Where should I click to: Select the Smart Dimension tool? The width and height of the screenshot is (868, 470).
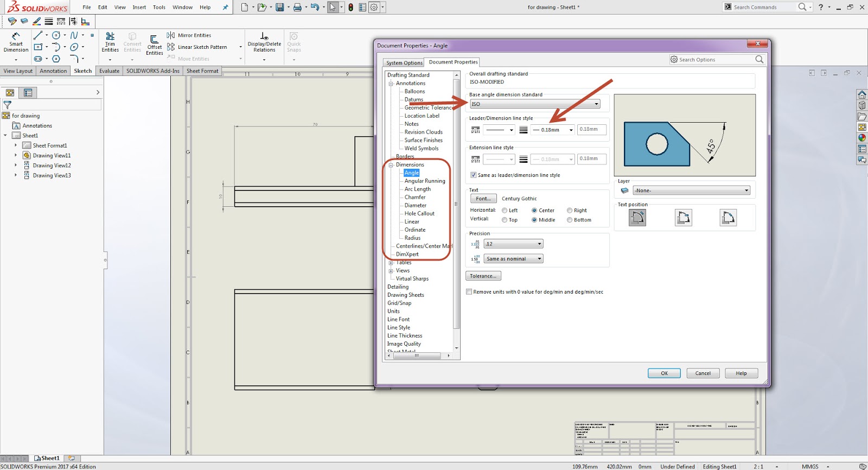(x=16, y=42)
